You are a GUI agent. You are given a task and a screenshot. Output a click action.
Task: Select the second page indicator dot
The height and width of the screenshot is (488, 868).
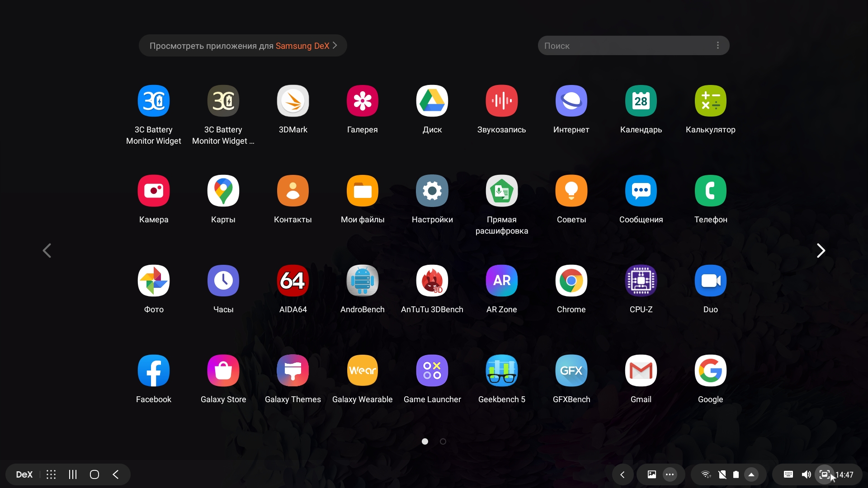click(443, 441)
